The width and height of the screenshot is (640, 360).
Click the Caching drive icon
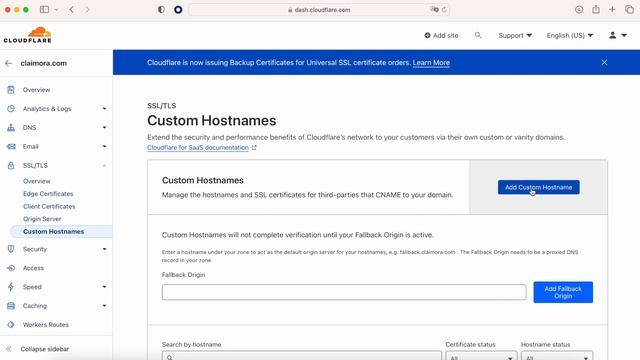[11, 306]
